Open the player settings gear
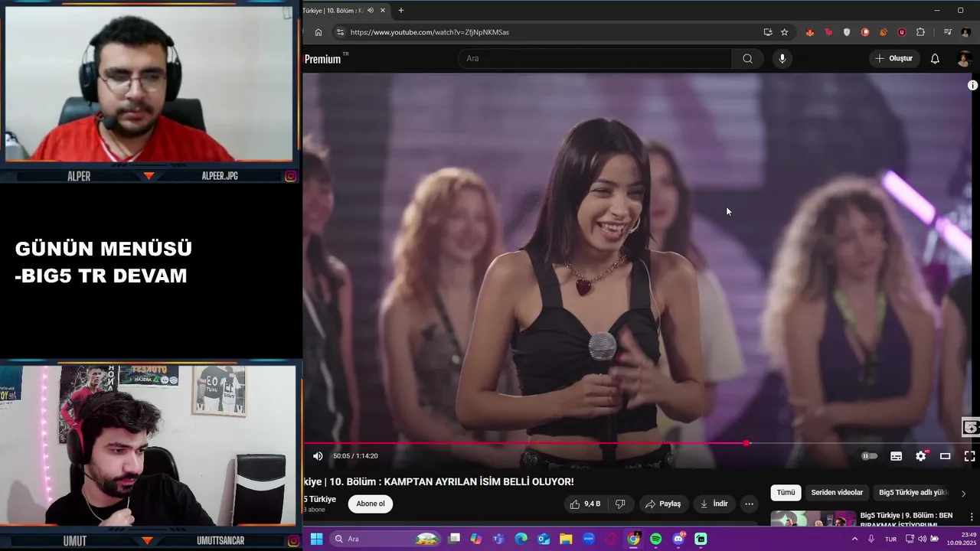This screenshot has height=551, width=980. 921,456
